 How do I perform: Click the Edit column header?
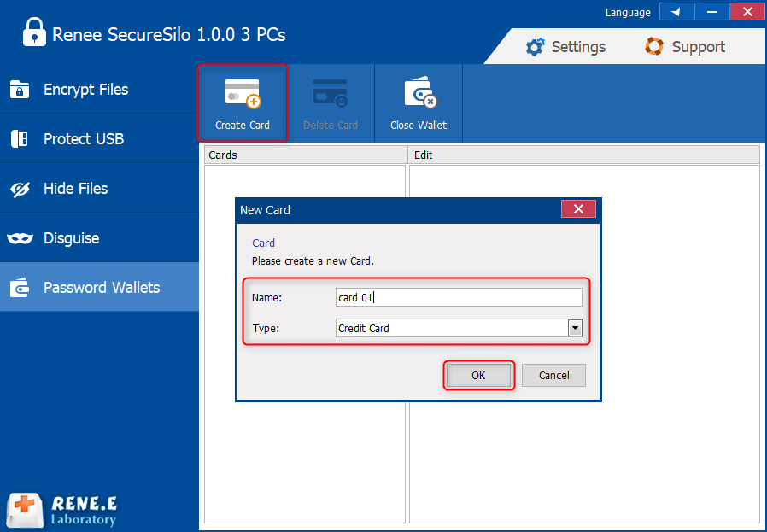pyautogui.click(x=584, y=155)
